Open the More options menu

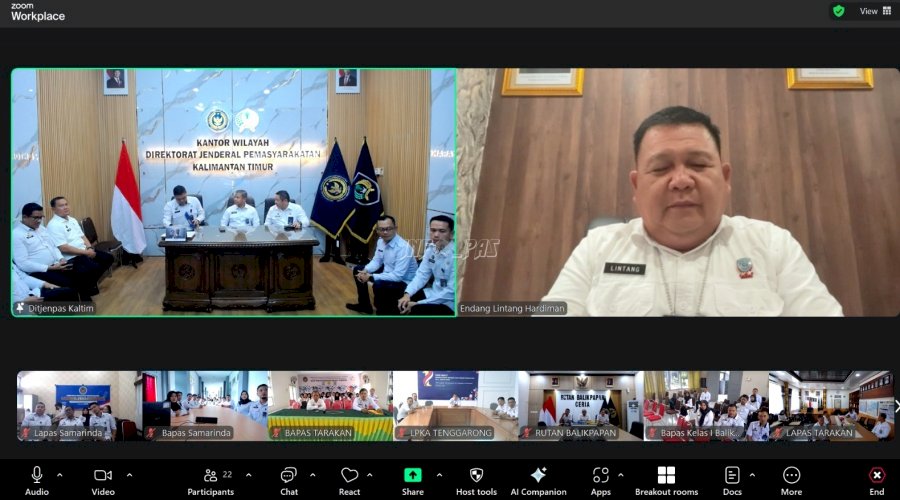pyautogui.click(x=791, y=480)
